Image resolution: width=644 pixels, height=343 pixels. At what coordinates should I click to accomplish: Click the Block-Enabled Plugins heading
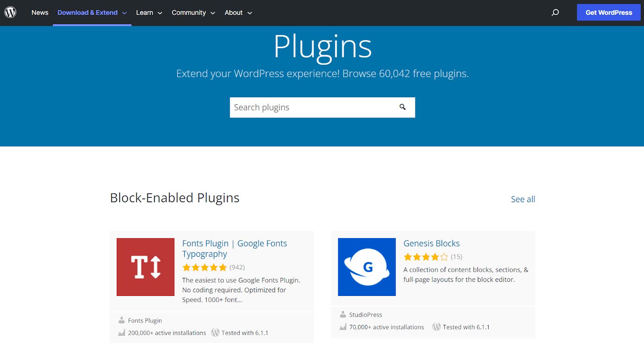coord(175,198)
